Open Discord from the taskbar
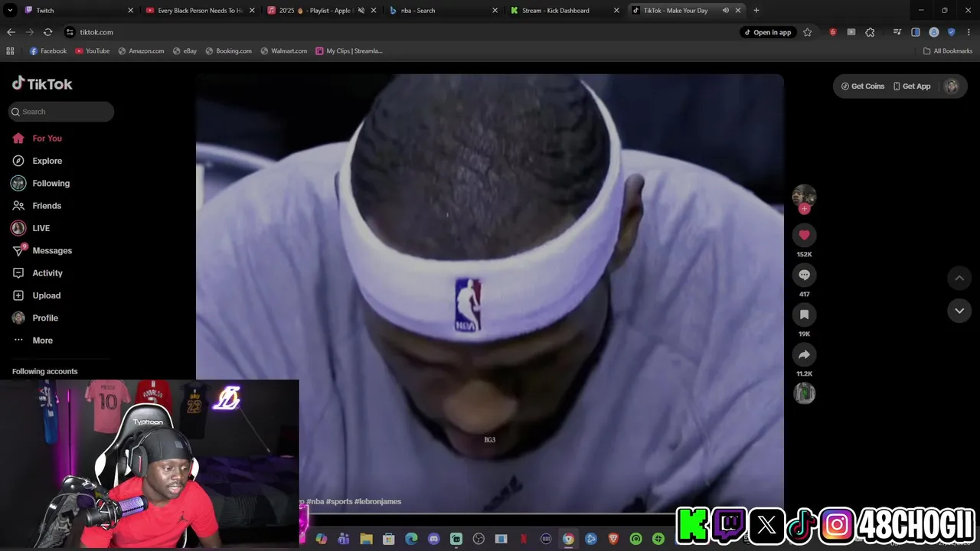980x551 pixels. (x=434, y=539)
